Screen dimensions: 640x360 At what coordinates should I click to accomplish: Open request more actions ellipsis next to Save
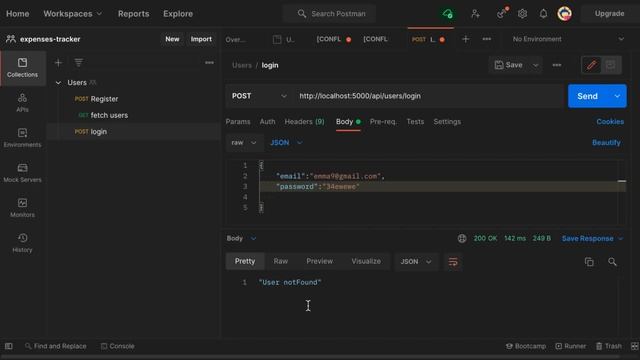point(557,65)
